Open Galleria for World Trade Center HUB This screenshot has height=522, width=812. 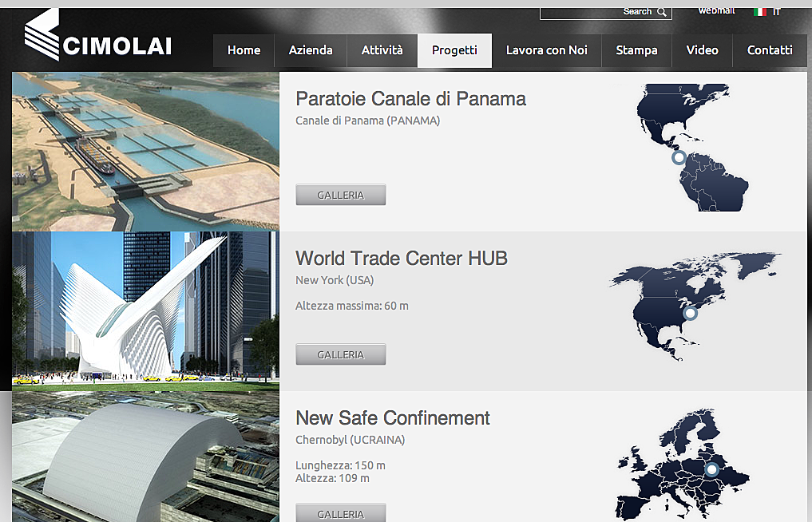tap(341, 354)
